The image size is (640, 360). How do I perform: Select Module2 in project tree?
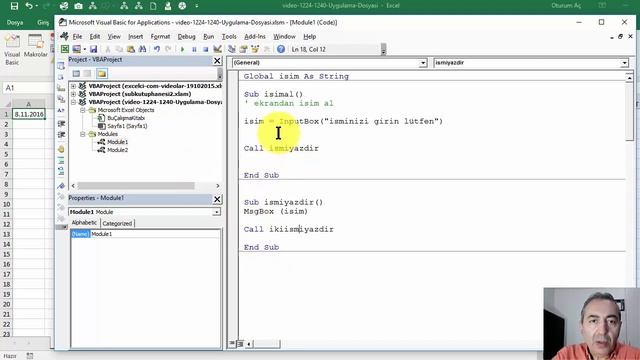[x=117, y=150]
